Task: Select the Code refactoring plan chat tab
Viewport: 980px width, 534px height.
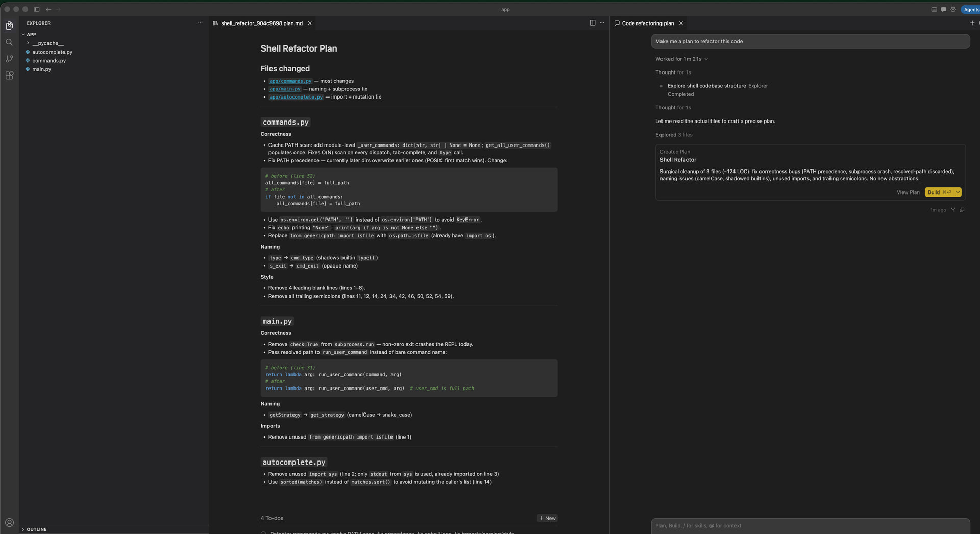Action: [x=648, y=23]
